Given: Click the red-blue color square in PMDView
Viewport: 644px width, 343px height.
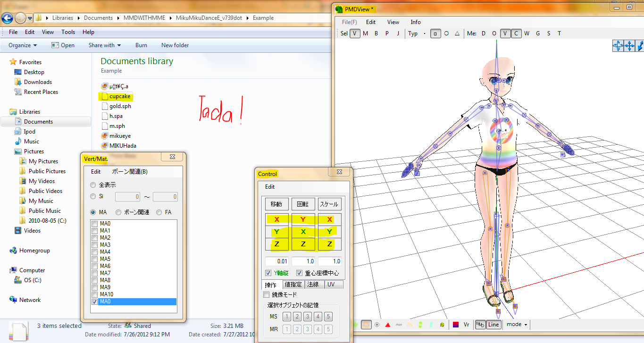Looking at the screenshot, I should (456, 325).
